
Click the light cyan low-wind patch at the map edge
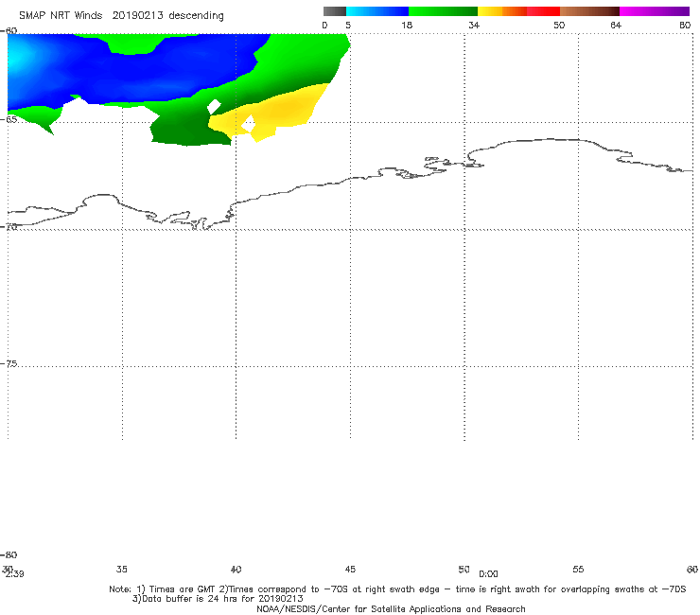[16, 58]
